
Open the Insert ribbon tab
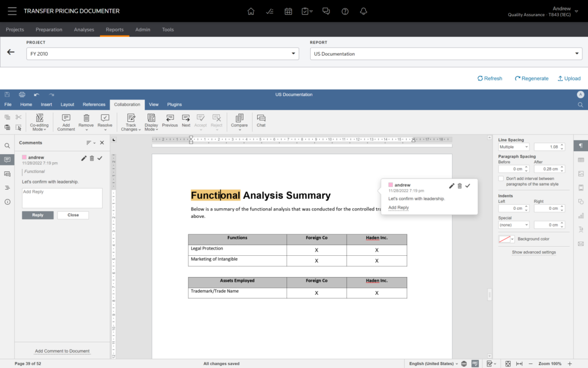[x=46, y=105]
